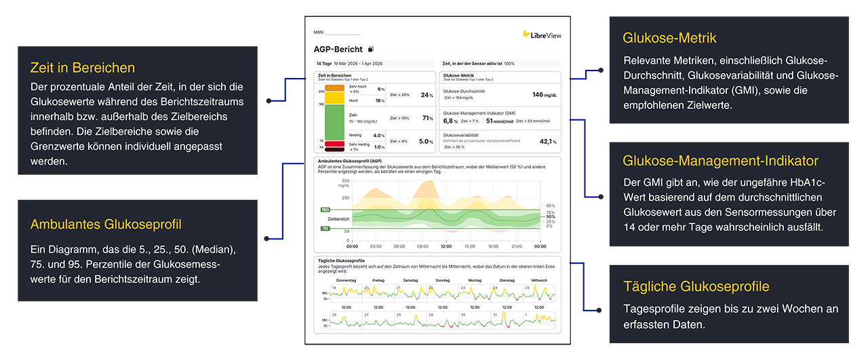Click the green 180 threshold marker on AGP chart
868x362 pixels.
pyautogui.click(x=325, y=209)
